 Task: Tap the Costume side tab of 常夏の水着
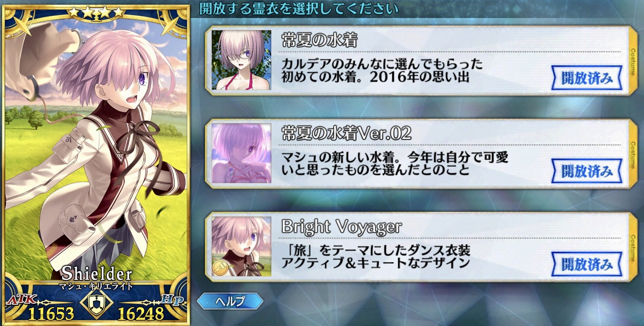pyautogui.click(x=633, y=61)
